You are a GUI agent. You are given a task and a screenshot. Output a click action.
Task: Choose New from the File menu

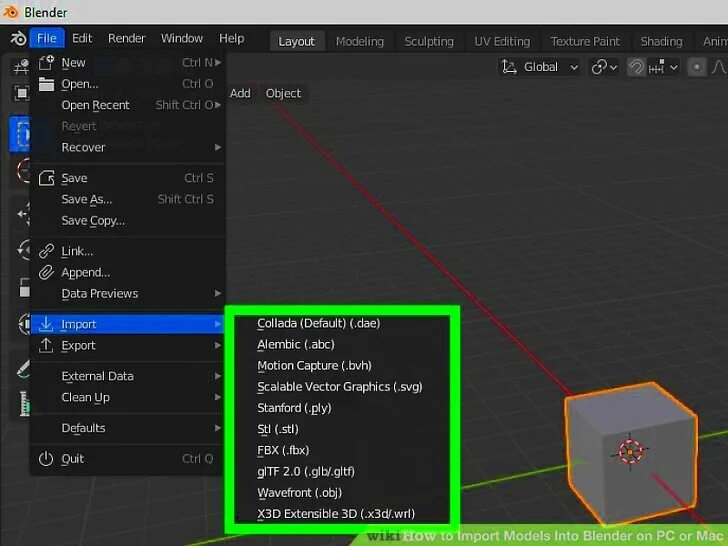[x=128, y=63]
